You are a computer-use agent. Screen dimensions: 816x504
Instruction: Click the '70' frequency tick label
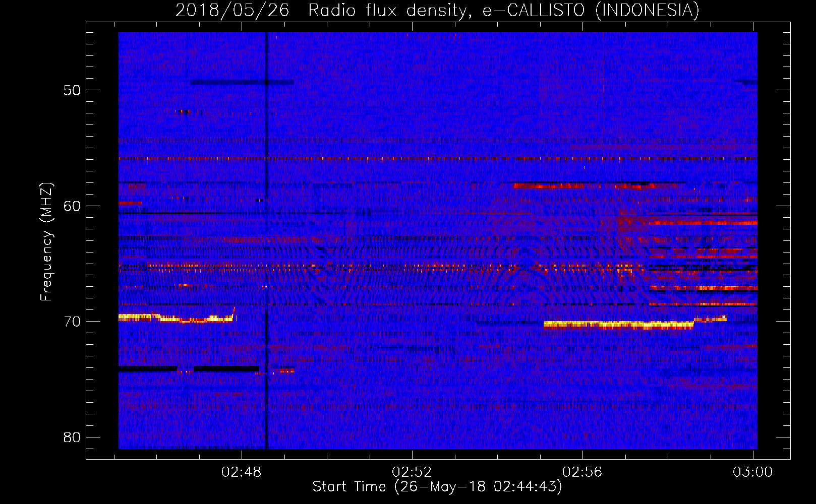(72, 322)
